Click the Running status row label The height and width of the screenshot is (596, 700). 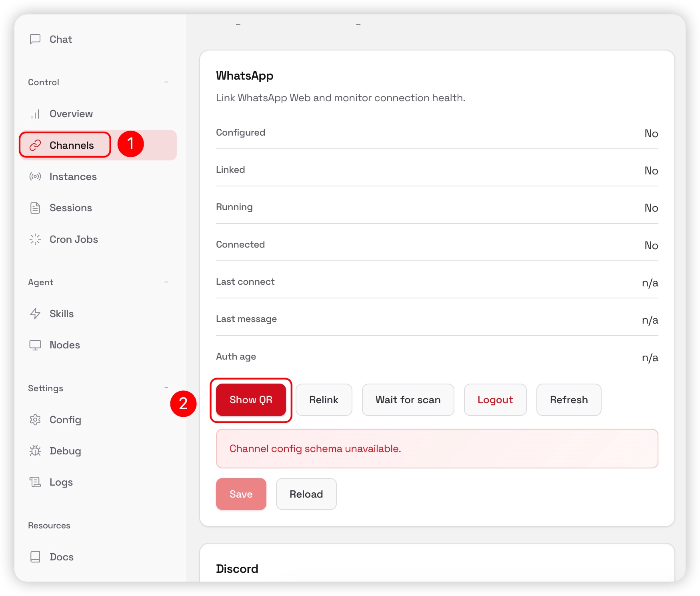click(234, 207)
